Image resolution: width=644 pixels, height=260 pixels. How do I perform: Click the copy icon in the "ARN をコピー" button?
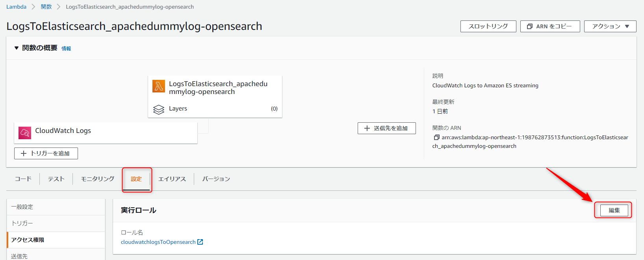pos(530,26)
